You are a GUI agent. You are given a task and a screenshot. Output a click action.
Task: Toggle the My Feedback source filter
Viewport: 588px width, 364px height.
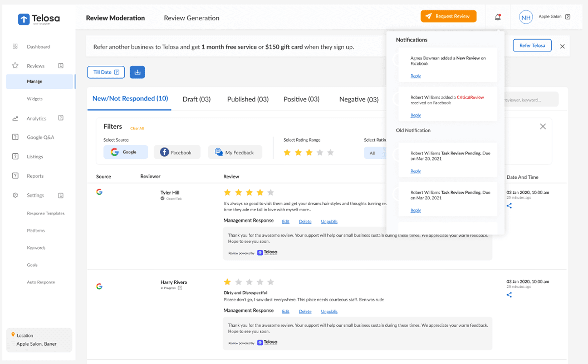click(x=235, y=152)
